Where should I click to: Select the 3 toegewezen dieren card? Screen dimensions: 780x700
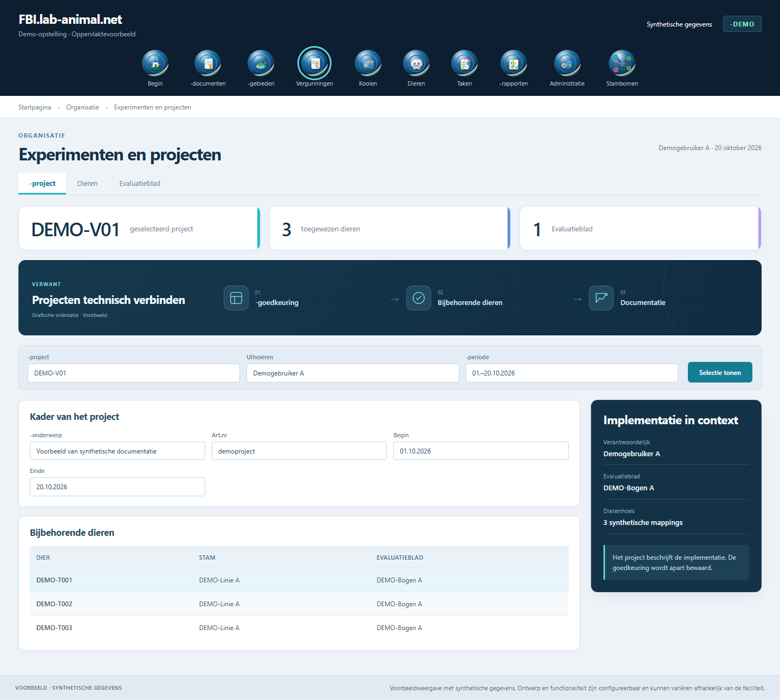[390, 228]
